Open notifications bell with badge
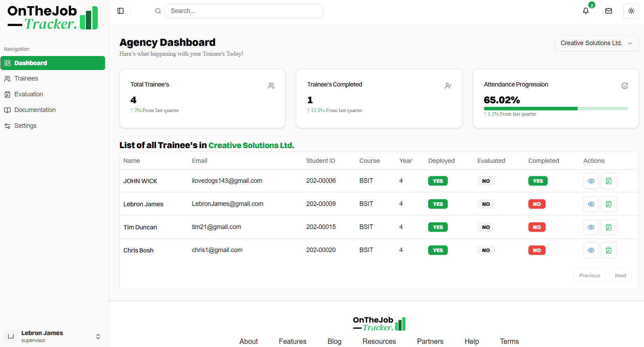The height and width of the screenshot is (347, 644). pos(586,11)
